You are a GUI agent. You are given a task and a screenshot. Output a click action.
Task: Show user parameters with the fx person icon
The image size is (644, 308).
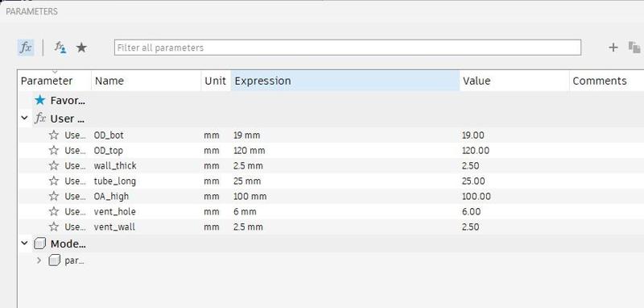60,48
